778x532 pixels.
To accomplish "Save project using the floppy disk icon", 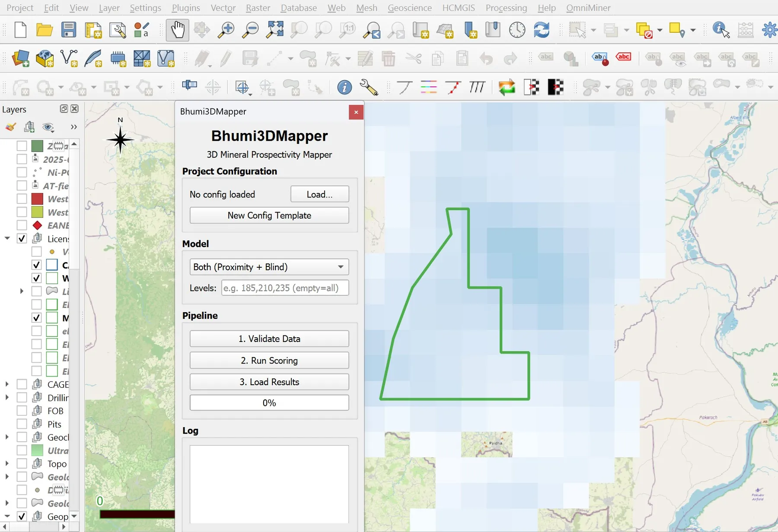I will pyautogui.click(x=68, y=30).
